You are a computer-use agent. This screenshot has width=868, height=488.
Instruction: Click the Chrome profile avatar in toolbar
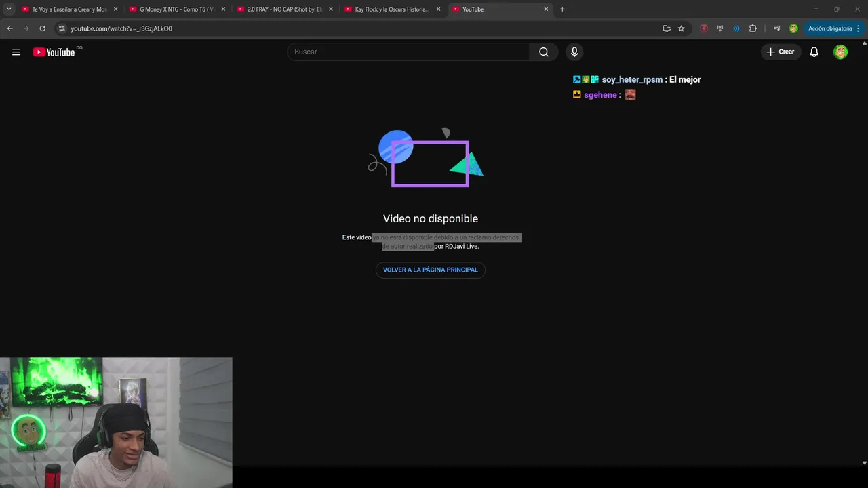[x=793, y=28]
